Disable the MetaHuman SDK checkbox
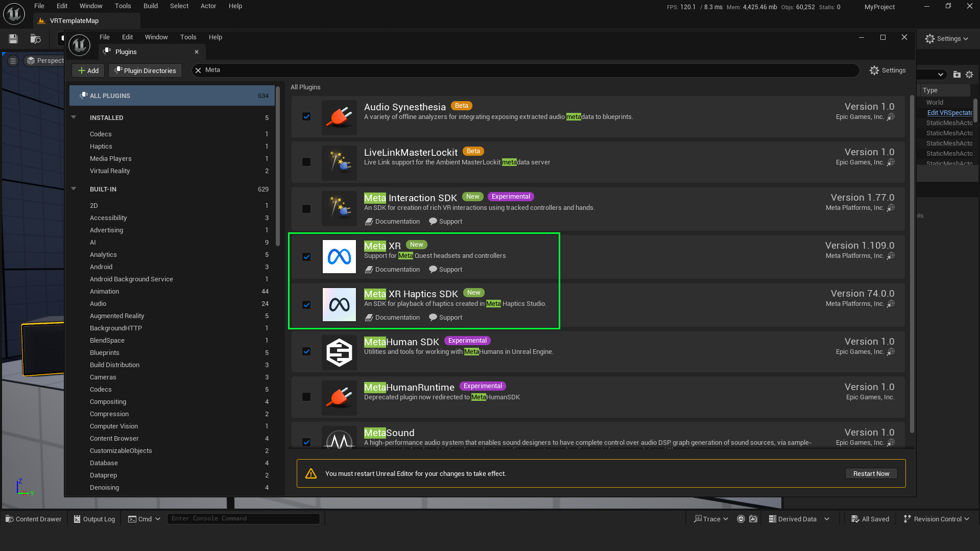 click(x=306, y=351)
